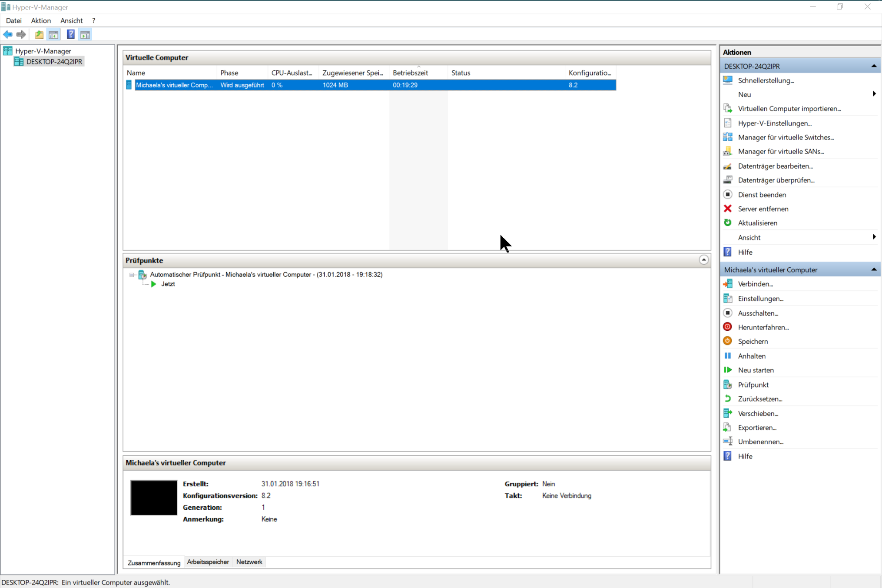Image resolution: width=882 pixels, height=588 pixels.
Task: Click the Datenträger überprüfen icon
Action: [x=728, y=180]
